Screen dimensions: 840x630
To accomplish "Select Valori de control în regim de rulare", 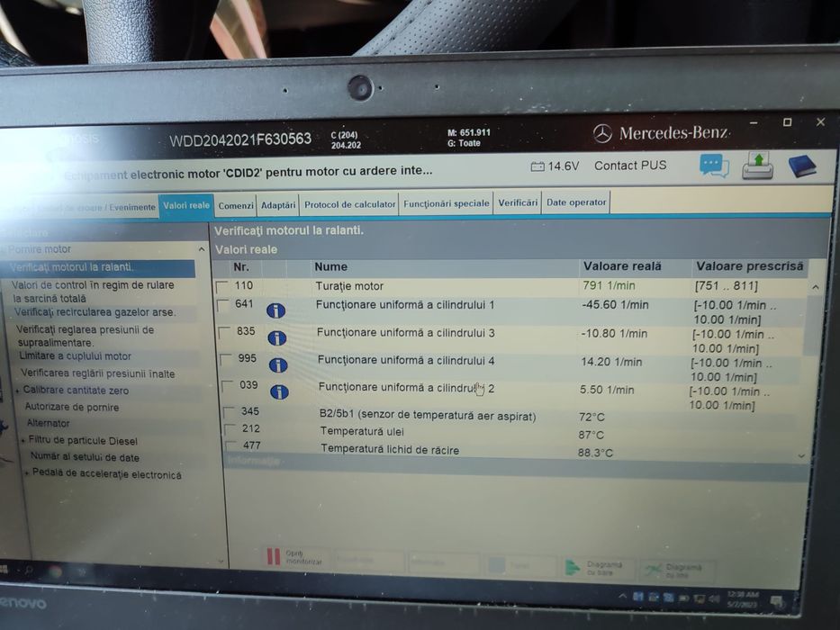I will pos(93,292).
